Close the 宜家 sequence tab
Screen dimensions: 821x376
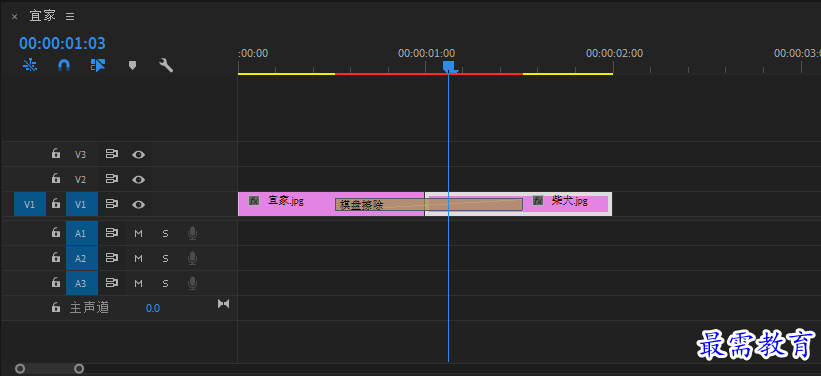pos(15,17)
